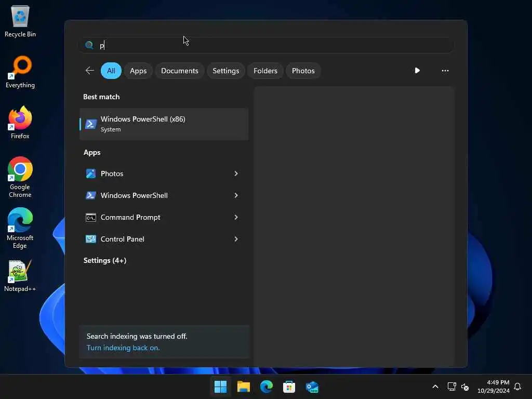Click the search magnifier icon
Screen dimensions: 532x399
(x=89, y=45)
